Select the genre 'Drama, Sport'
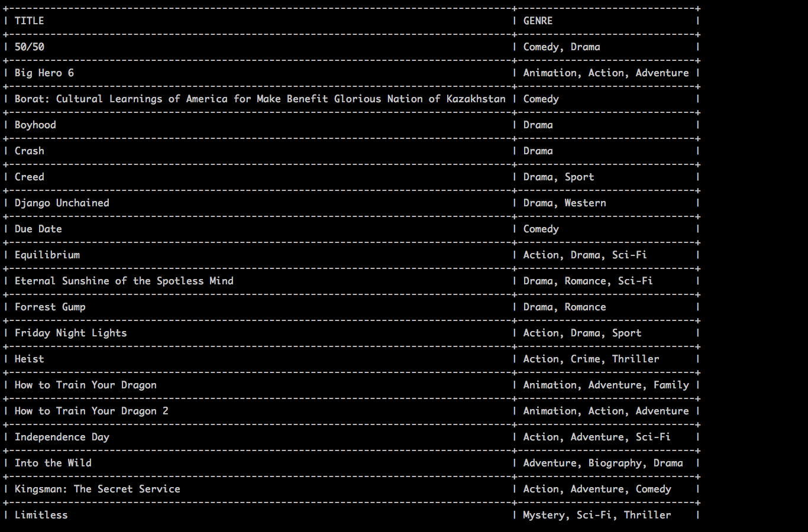The image size is (808, 532). coord(558,177)
